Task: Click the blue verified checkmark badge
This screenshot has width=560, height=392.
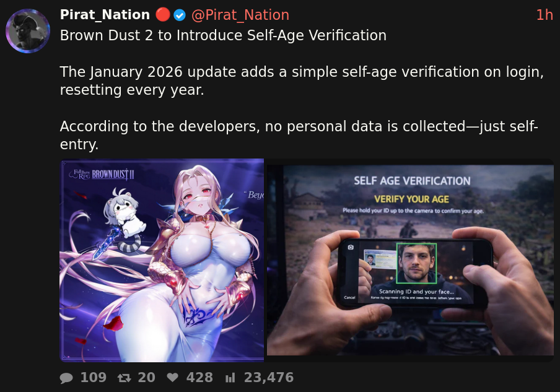Action: pyautogui.click(x=180, y=15)
